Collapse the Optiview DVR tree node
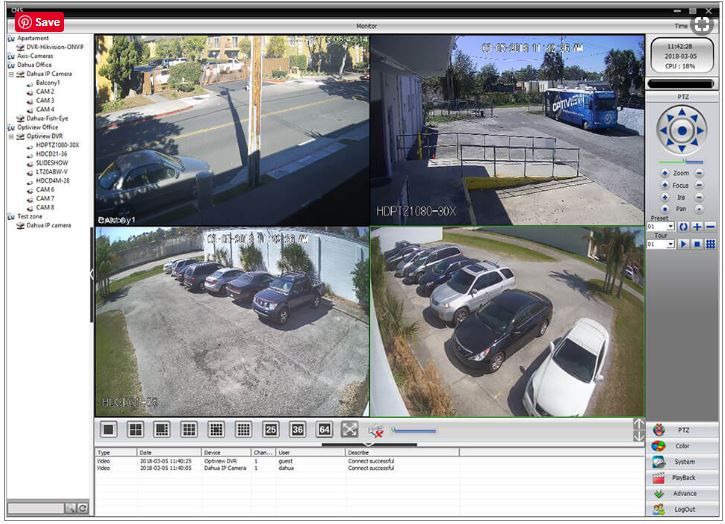The image size is (725, 524). click(11, 137)
